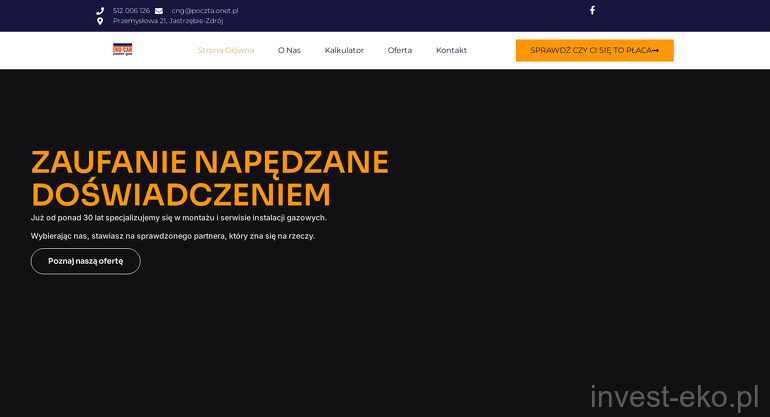The width and height of the screenshot is (770, 417).
Task: Call the phone number 512 006 126
Action: (x=131, y=11)
